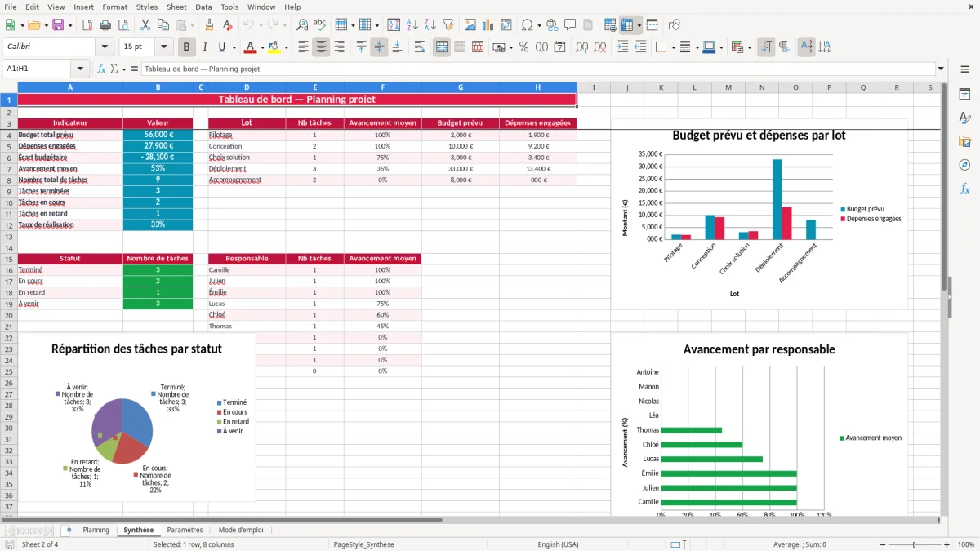This screenshot has width=980, height=551.
Task: Insert an image via toolbar icon
Action: coord(470,25)
